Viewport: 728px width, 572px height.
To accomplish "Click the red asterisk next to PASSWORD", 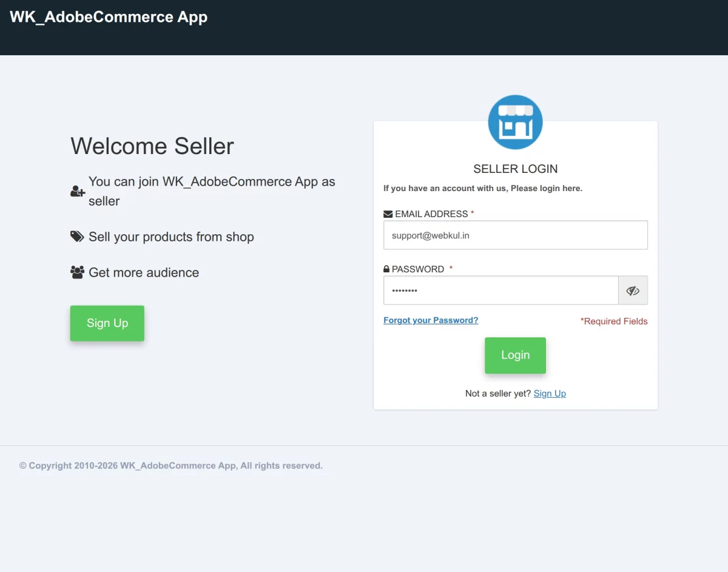I will (451, 269).
